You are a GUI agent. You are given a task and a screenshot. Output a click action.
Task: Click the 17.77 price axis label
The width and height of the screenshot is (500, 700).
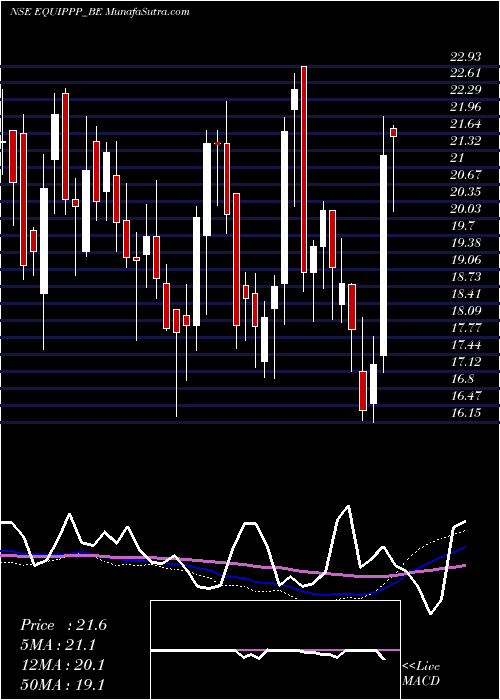466,328
